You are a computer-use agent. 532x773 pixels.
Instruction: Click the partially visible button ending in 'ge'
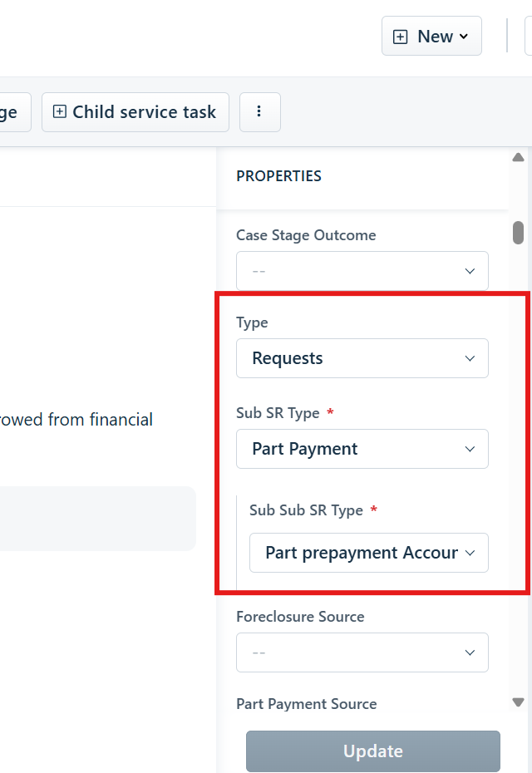[x=15, y=112]
